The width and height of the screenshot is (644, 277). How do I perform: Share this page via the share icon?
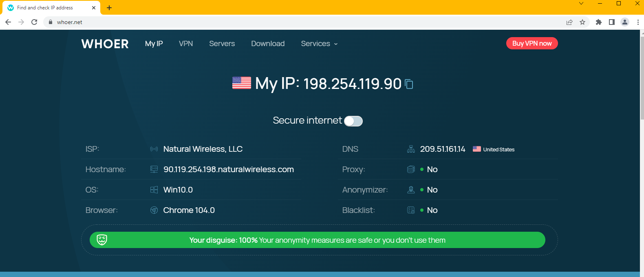(569, 22)
